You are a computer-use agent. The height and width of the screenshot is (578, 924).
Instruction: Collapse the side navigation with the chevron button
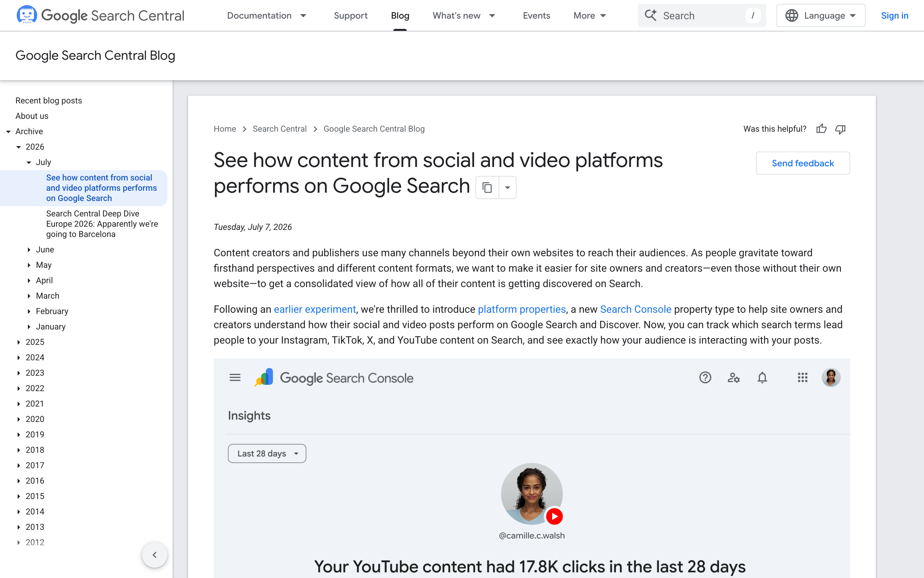[155, 555]
